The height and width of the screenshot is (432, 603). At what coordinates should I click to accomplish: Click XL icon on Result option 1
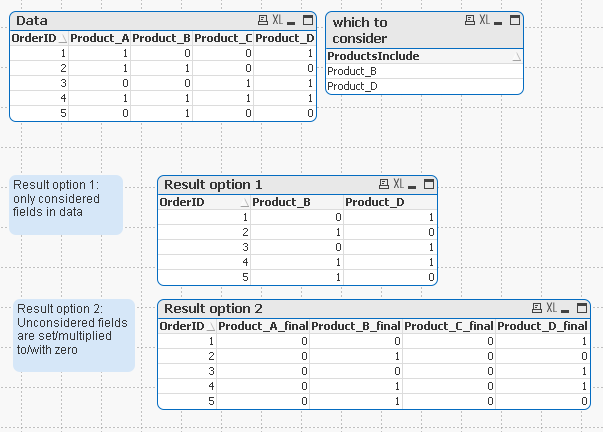point(397,185)
